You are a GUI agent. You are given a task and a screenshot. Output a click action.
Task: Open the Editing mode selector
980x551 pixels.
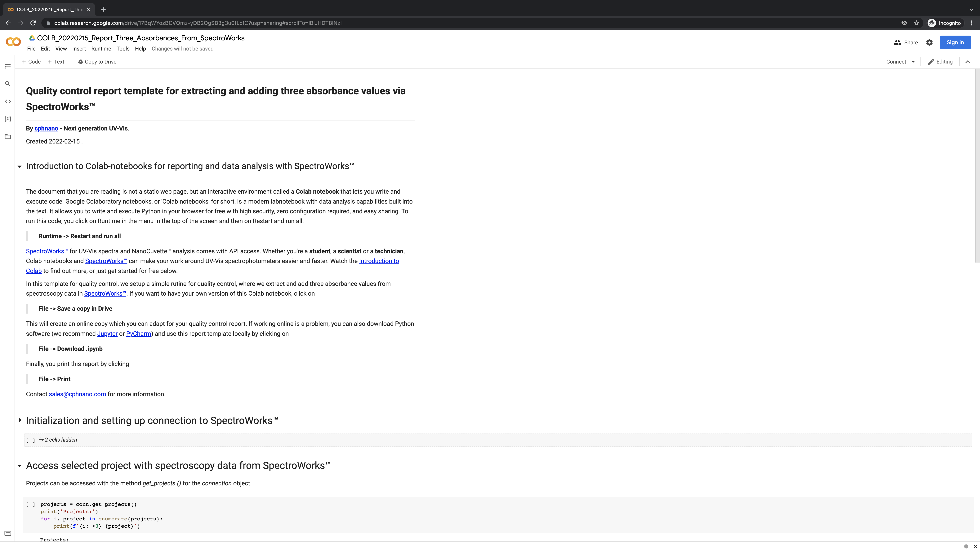coord(940,62)
